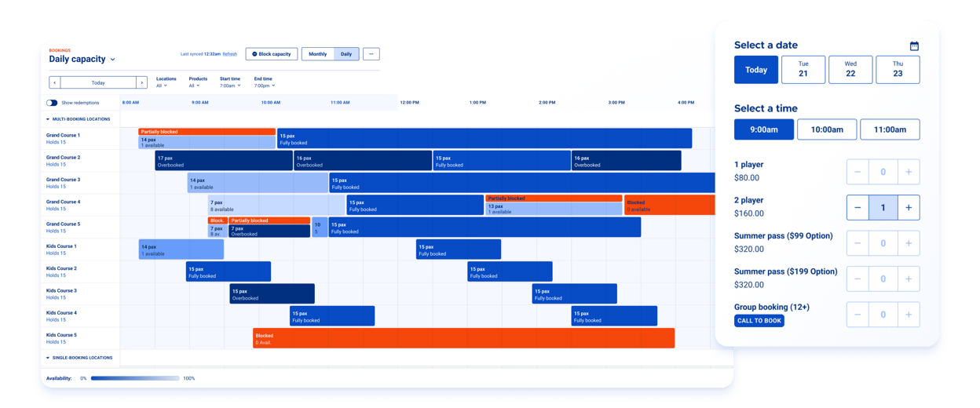Add one Summer pass ($99 Option)
The image size is (980, 408).
click(x=909, y=243)
